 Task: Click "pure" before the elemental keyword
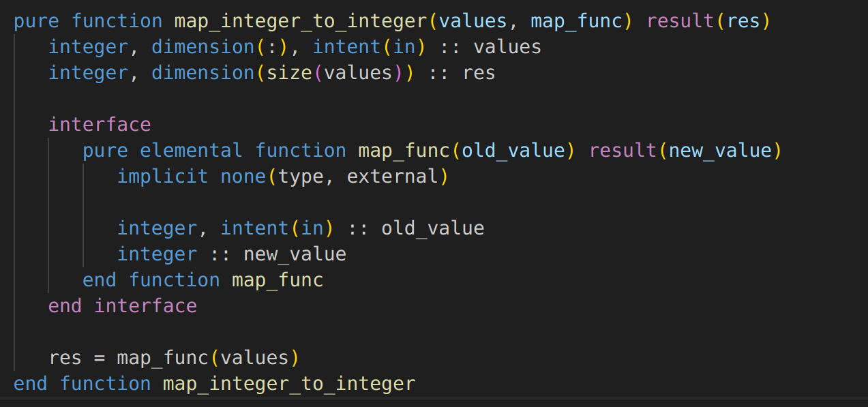[106, 151]
